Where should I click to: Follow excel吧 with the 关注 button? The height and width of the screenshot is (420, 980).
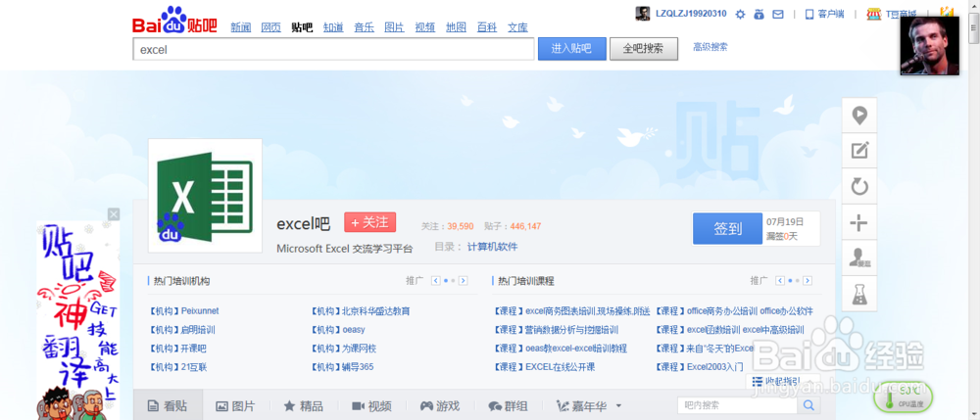tap(370, 222)
